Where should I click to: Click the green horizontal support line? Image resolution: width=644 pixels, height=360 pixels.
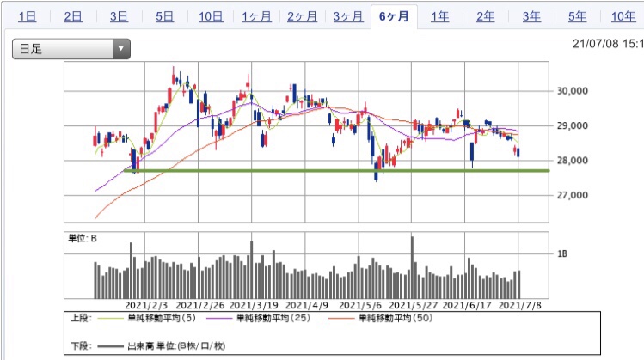click(336, 171)
